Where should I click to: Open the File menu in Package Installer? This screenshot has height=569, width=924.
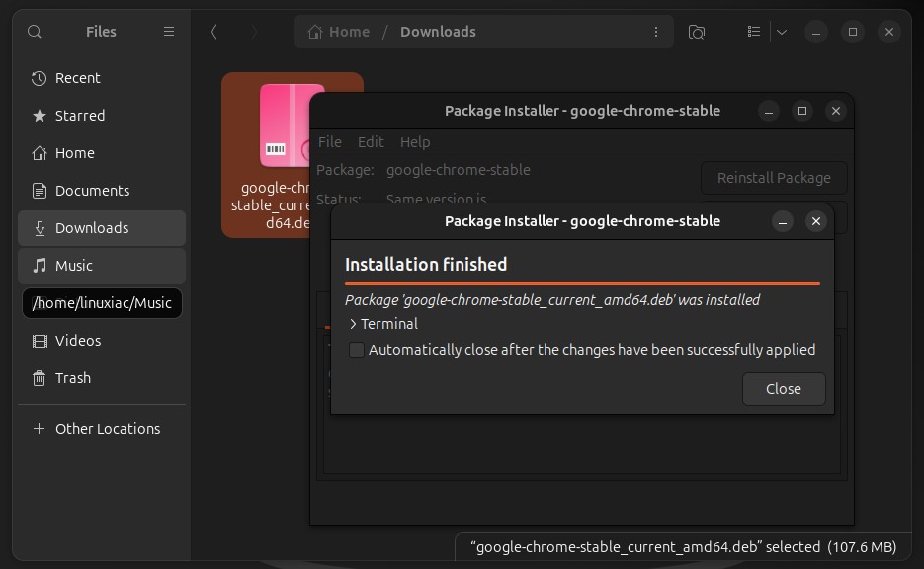coord(329,142)
